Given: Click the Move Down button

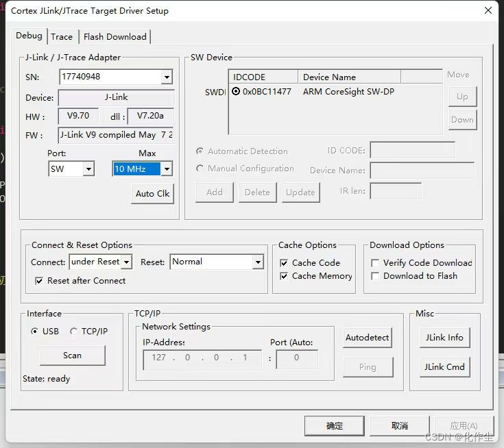Looking at the screenshot, I should 462,119.
